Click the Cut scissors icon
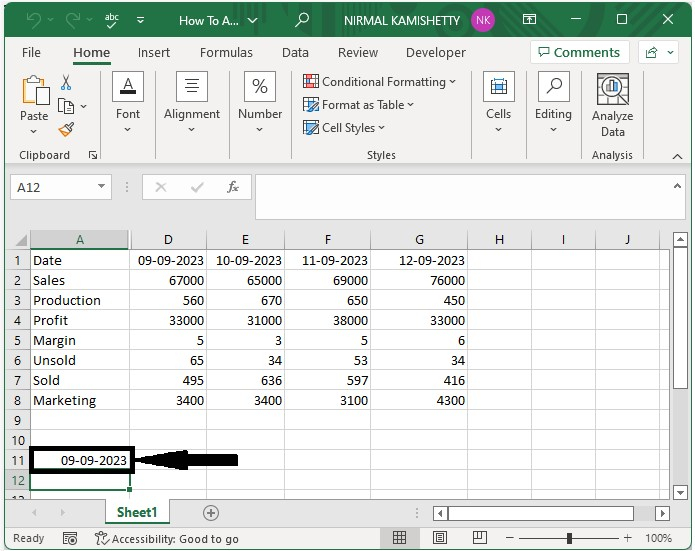The image size is (695, 551). pos(66,83)
